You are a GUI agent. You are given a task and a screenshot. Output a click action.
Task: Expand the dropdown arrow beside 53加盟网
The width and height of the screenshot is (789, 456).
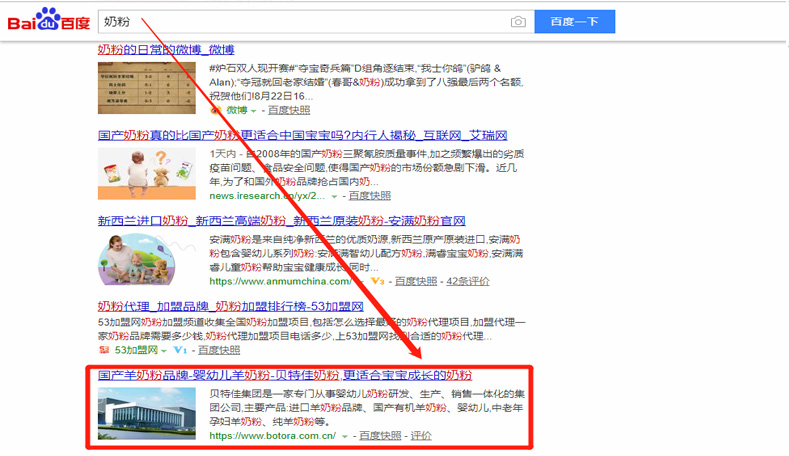pos(164,350)
